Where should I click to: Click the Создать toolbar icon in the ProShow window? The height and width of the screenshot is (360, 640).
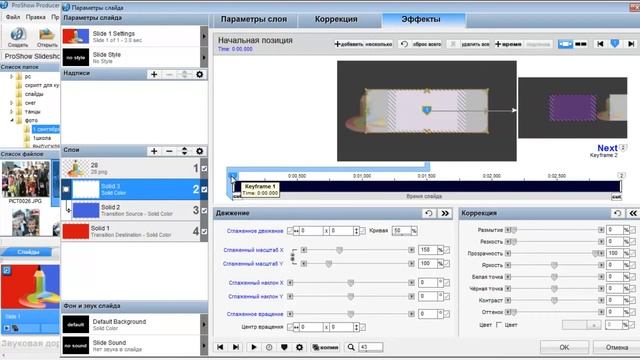[x=18, y=37]
